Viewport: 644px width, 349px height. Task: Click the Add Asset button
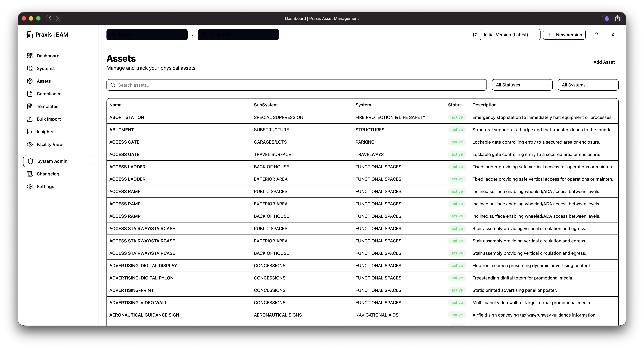[x=599, y=62]
